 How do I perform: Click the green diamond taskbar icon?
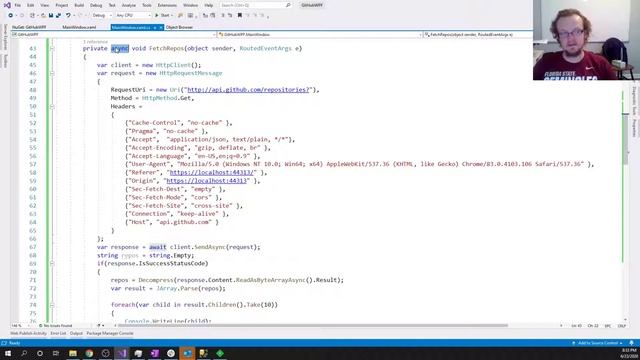220,353
